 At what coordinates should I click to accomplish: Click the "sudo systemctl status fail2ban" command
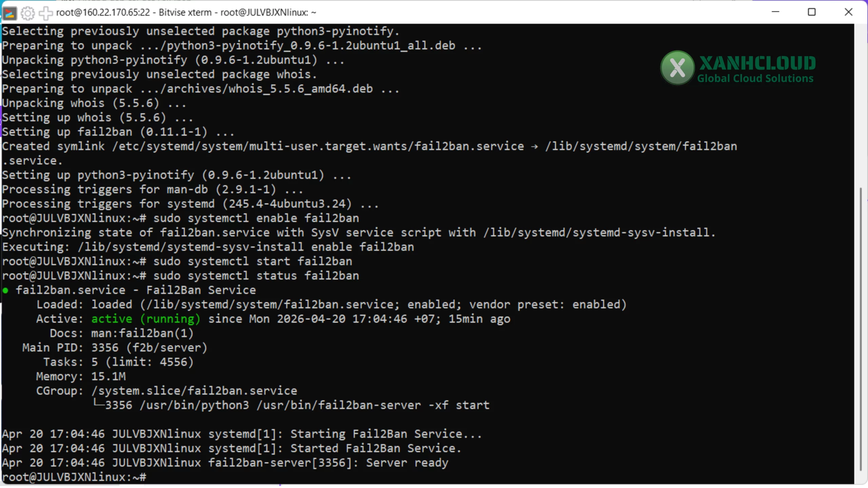tap(256, 276)
